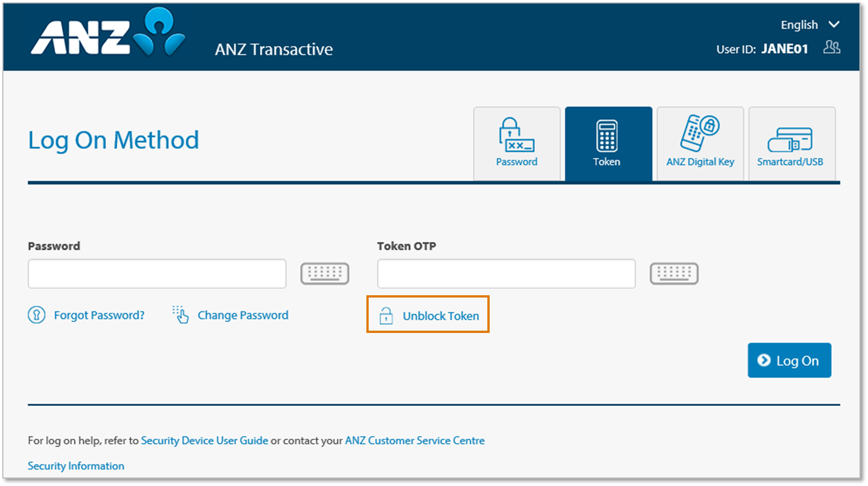The image size is (868, 486).
Task: Open virtual keyboard for Token OTP field
Action: (674, 274)
